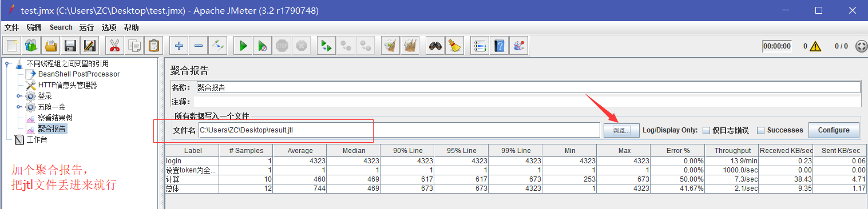Toggle the Successes checkbox
Screen dimensions: 868x209
point(760,130)
